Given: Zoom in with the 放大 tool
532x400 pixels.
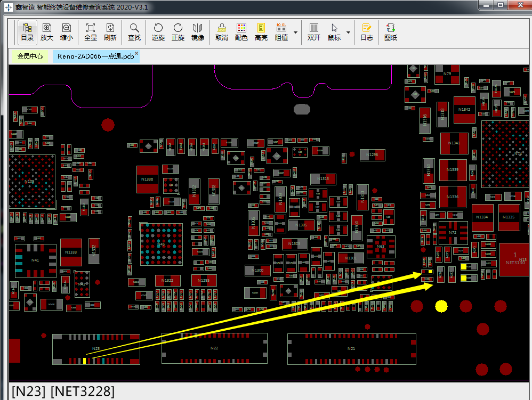Looking at the screenshot, I should (47, 32).
